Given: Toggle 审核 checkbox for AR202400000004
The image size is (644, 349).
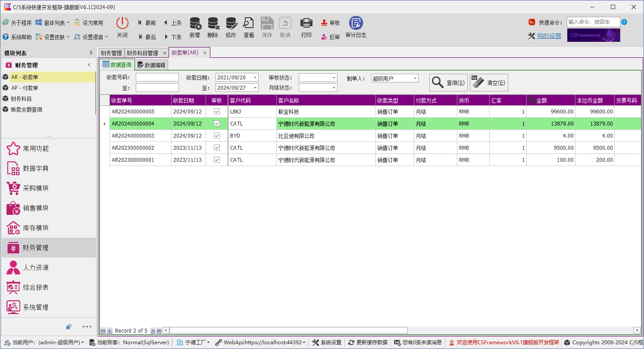Looking at the screenshot, I should pos(217,123).
